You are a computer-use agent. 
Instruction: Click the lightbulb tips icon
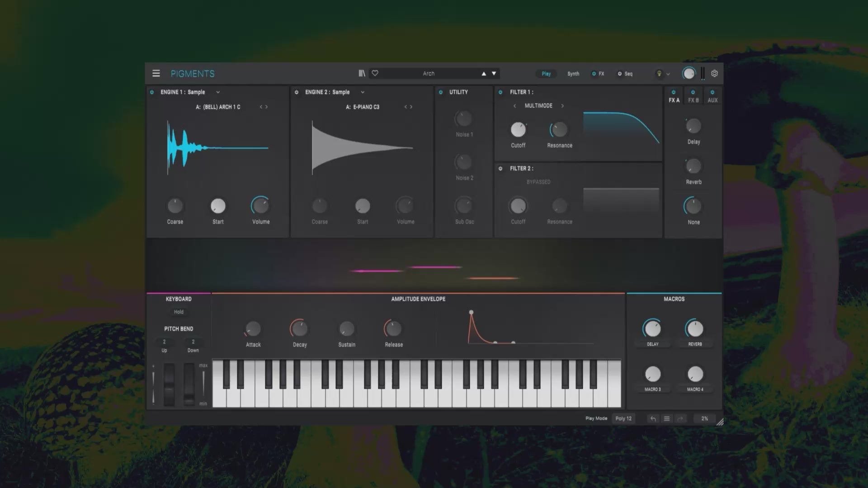click(x=659, y=74)
